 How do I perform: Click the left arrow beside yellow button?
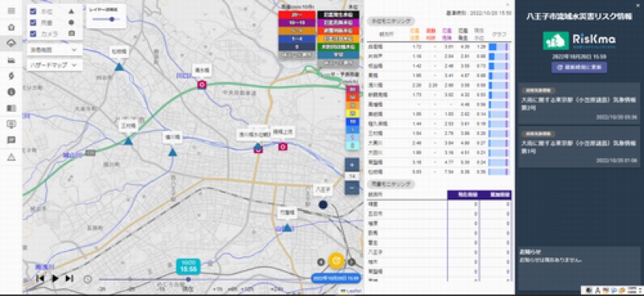click(x=321, y=262)
